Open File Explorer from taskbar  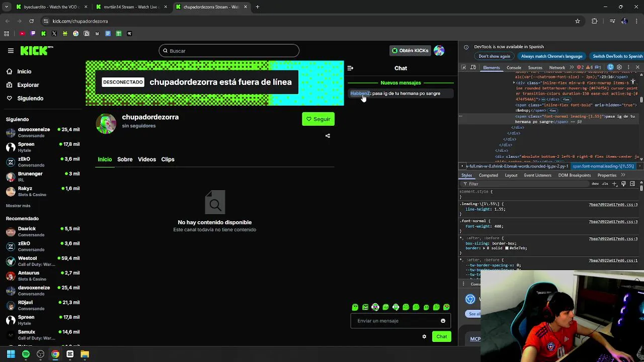85,354
